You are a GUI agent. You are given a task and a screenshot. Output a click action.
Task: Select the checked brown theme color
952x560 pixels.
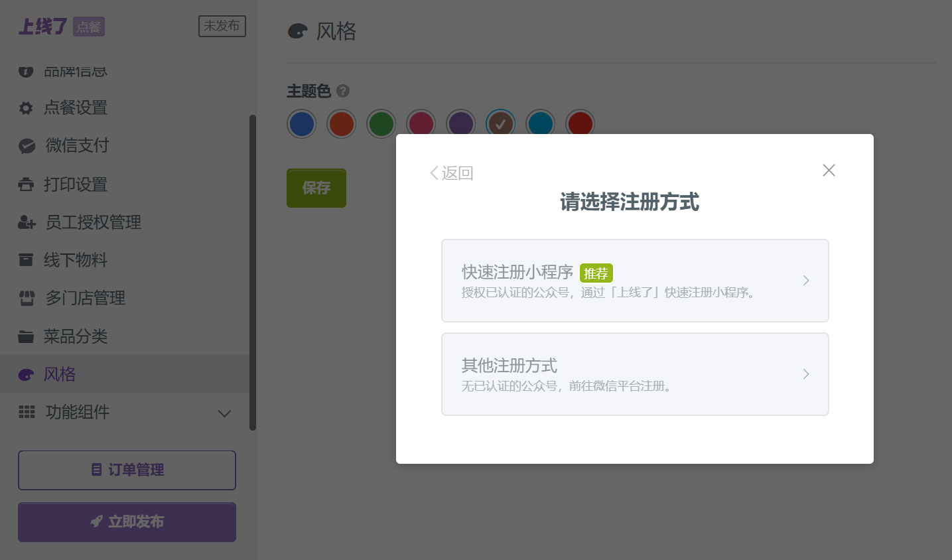click(x=501, y=124)
